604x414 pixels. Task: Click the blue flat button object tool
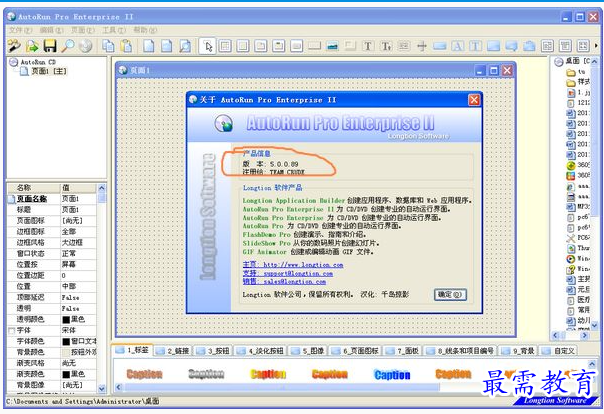(440, 46)
